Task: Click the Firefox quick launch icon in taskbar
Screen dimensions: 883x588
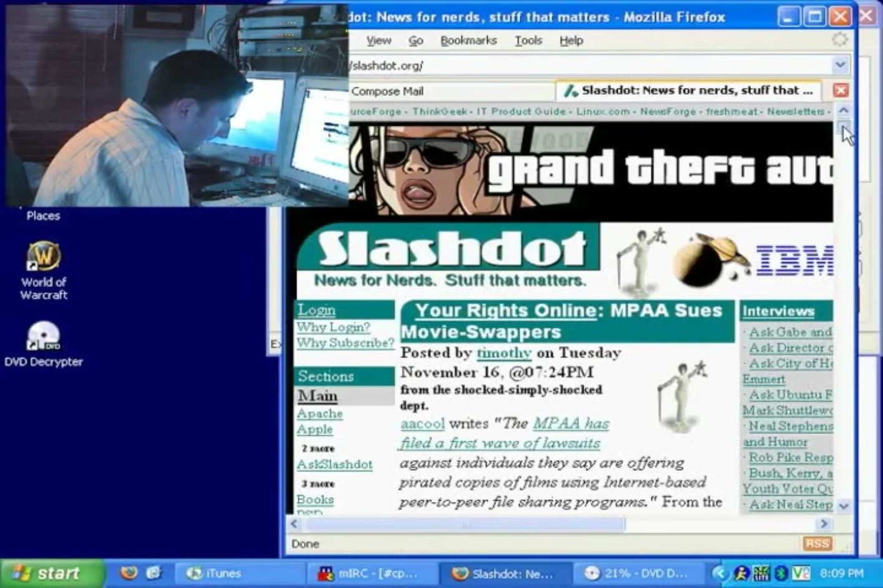Action: coord(129,573)
